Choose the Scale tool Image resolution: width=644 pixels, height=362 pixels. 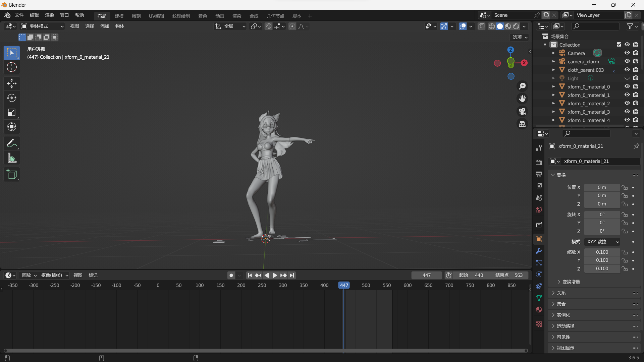(12, 113)
